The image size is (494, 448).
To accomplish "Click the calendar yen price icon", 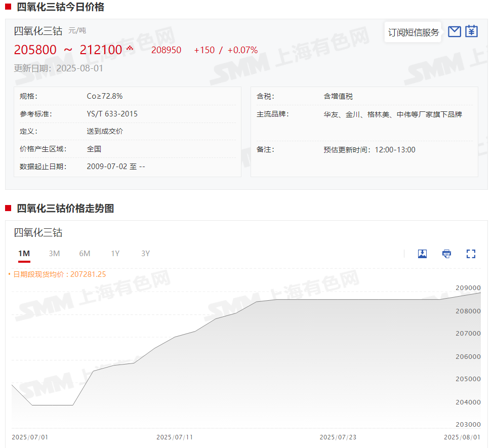I will point(471,31).
